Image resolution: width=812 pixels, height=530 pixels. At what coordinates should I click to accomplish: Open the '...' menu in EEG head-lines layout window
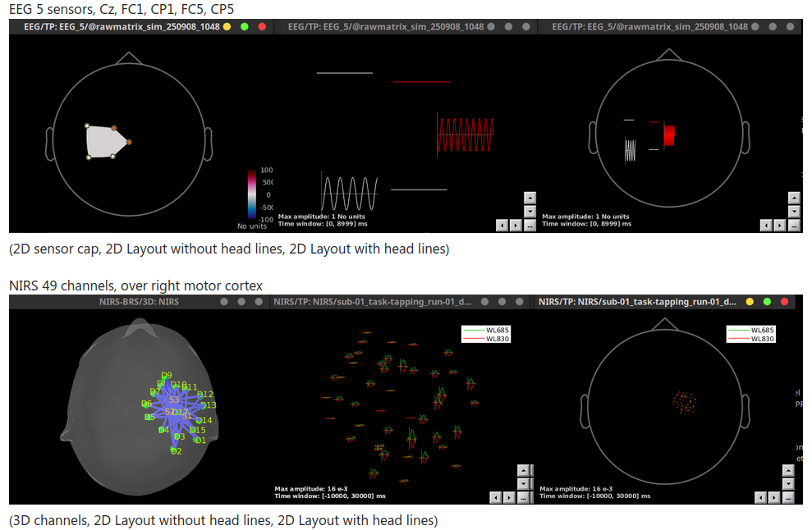point(793,225)
